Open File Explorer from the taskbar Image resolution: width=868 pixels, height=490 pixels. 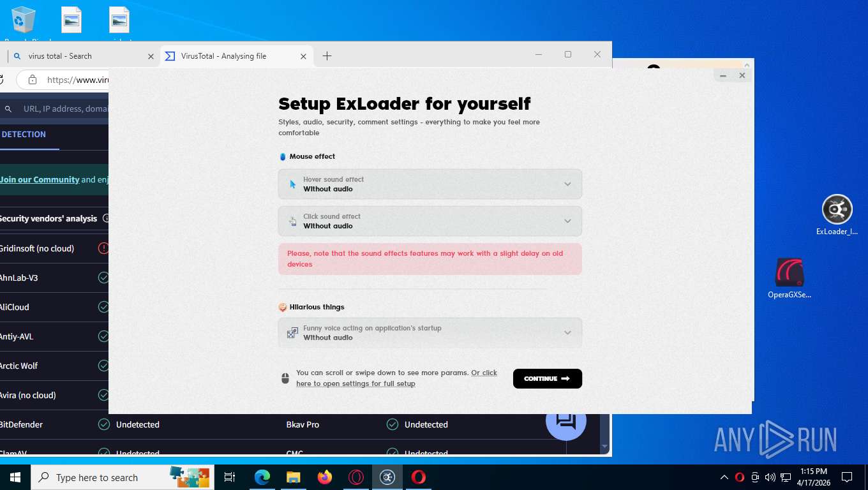[293, 477]
